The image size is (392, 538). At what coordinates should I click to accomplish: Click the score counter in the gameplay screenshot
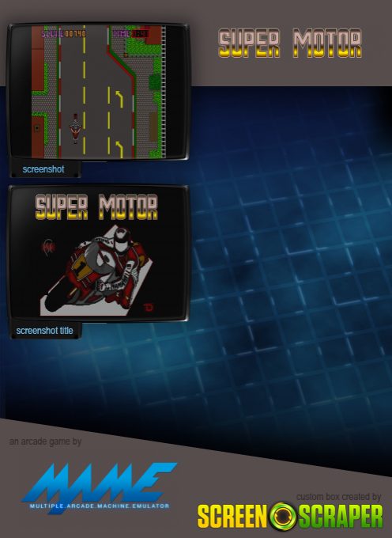[x=64, y=33]
